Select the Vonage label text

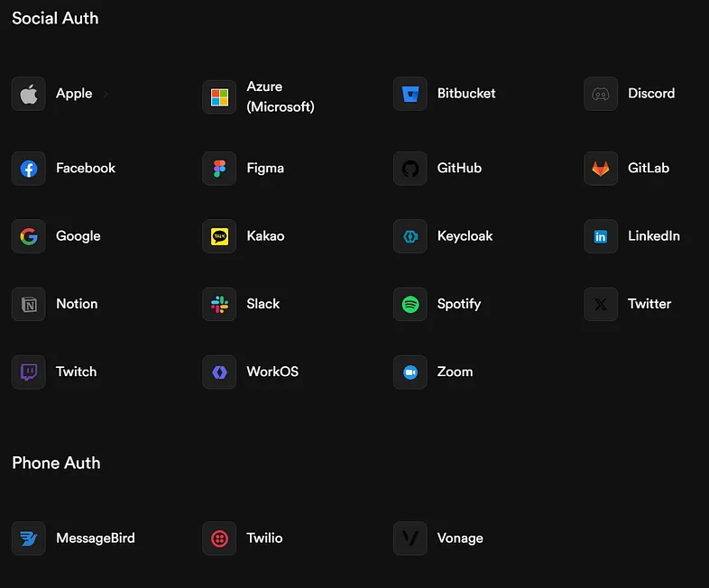(x=460, y=538)
